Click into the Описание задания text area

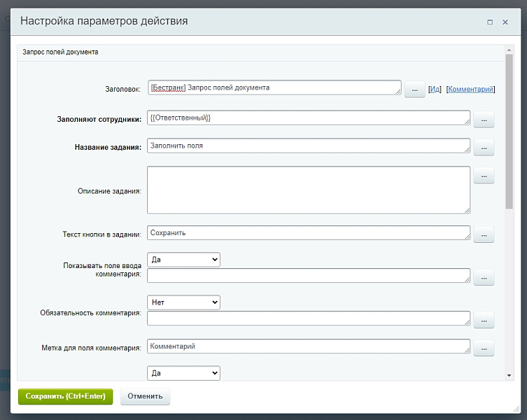point(308,190)
